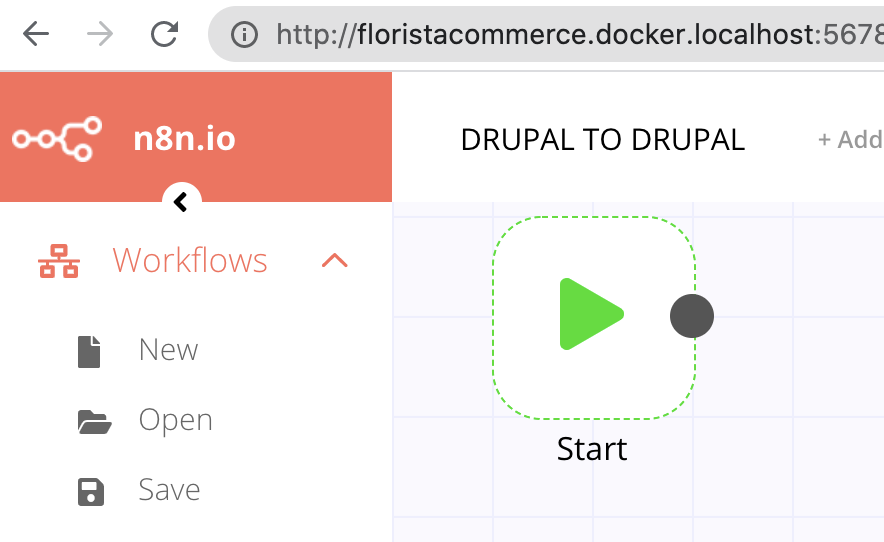
Task: Click the Workflows menu label
Action: 190,261
